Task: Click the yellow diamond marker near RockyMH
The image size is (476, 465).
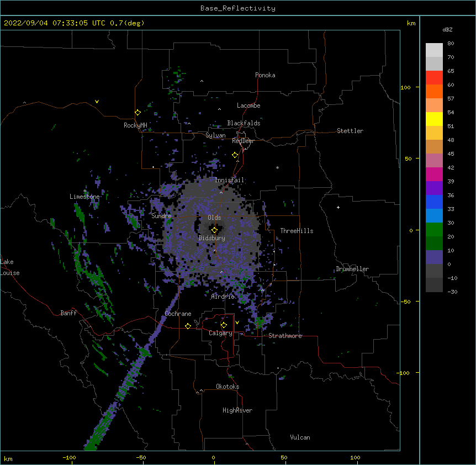Action: point(138,113)
